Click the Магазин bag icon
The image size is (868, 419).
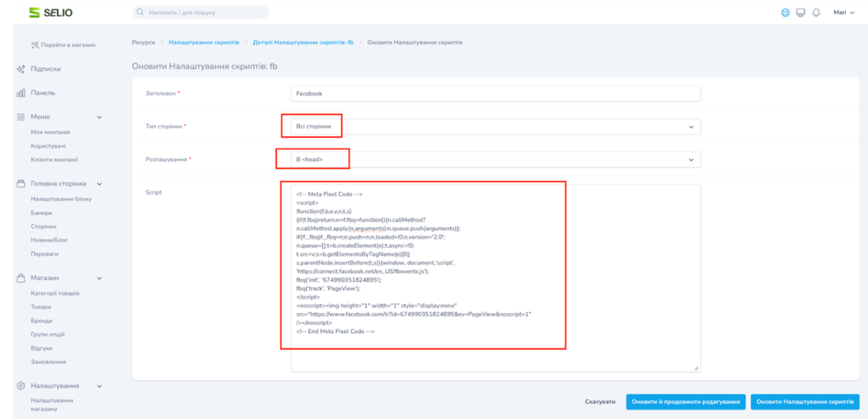20,278
